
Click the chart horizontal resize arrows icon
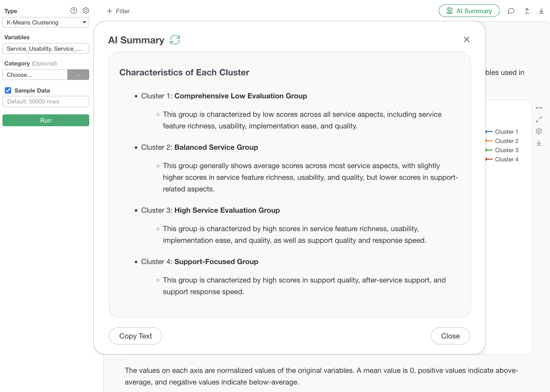[539, 108]
